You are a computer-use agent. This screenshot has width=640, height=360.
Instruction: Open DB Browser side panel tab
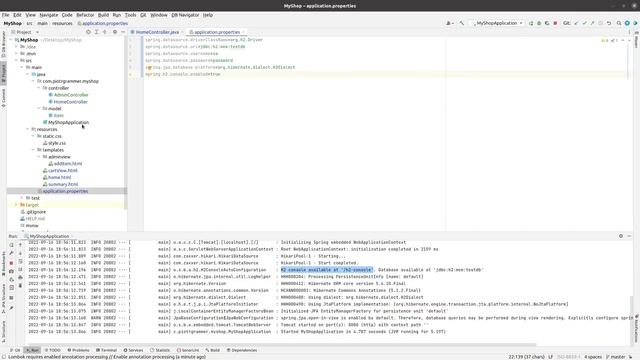[x=3, y=45]
